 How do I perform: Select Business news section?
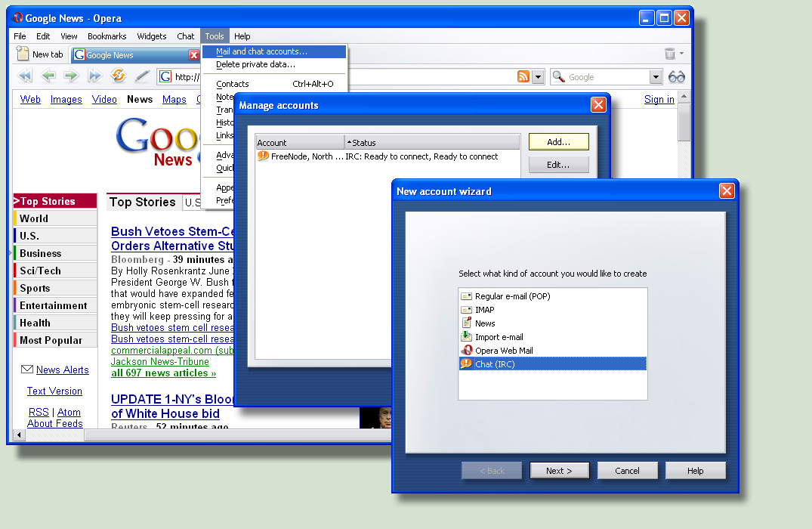point(55,253)
